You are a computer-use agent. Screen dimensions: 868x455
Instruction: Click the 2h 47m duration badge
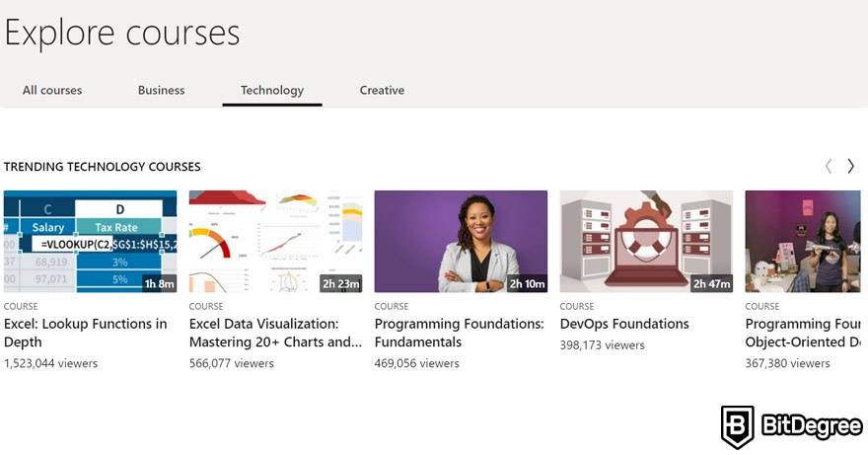pyautogui.click(x=711, y=283)
